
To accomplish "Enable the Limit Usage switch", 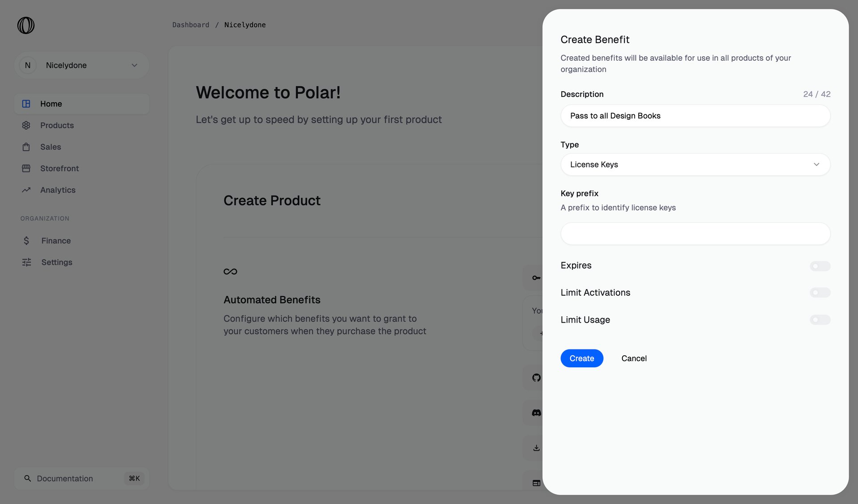I will [x=820, y=319].
